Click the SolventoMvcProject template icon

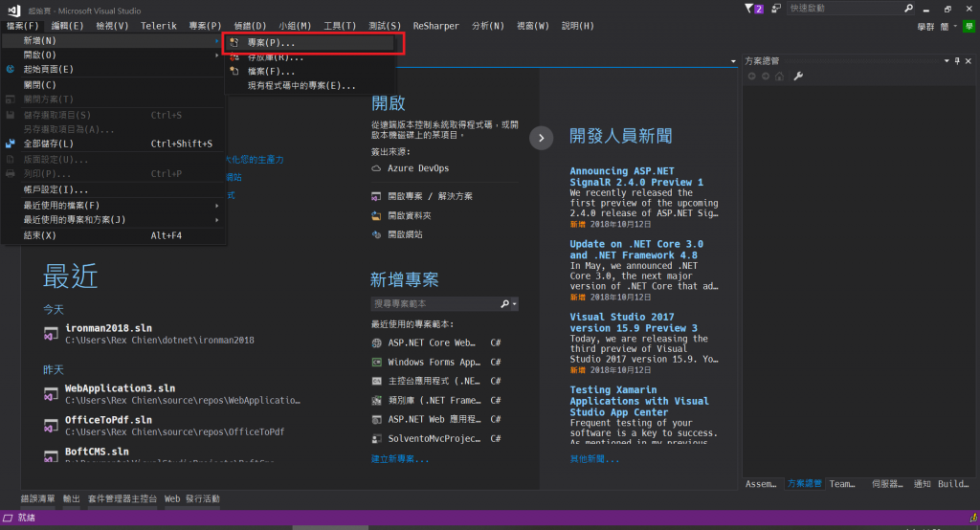click(x=377, y=439)
